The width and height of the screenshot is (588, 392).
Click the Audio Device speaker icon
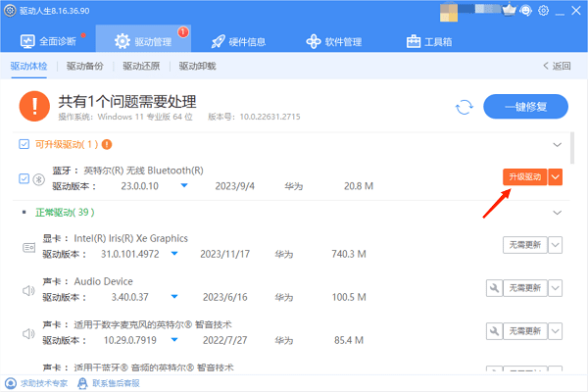tap(29, 289)
